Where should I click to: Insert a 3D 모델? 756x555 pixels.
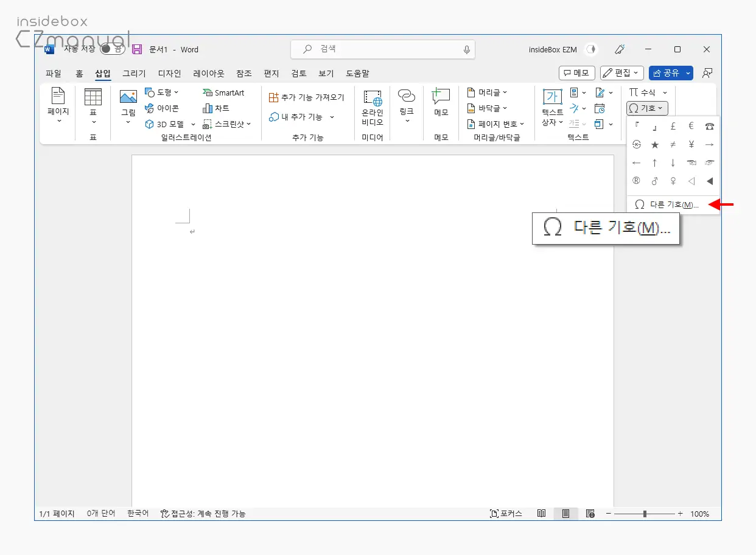(169, 124)
